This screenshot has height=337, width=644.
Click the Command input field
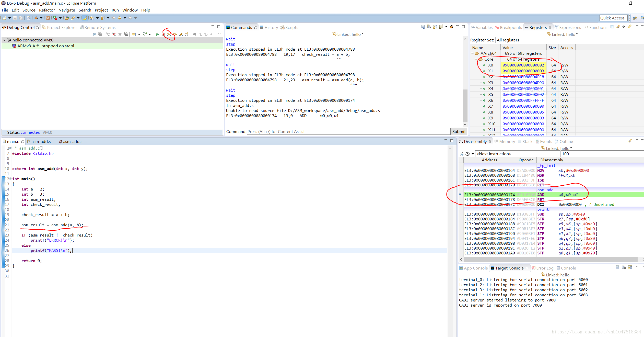point(348,132)
